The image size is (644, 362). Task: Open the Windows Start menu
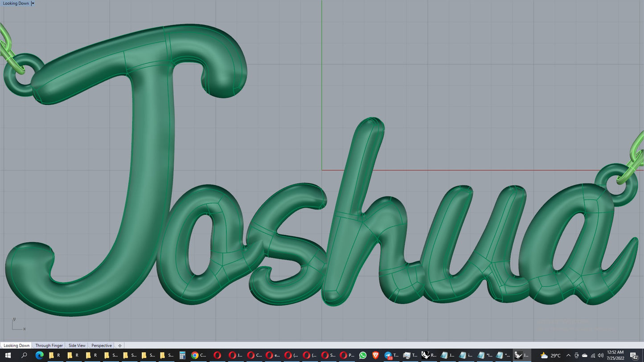[x=7, y=355]
